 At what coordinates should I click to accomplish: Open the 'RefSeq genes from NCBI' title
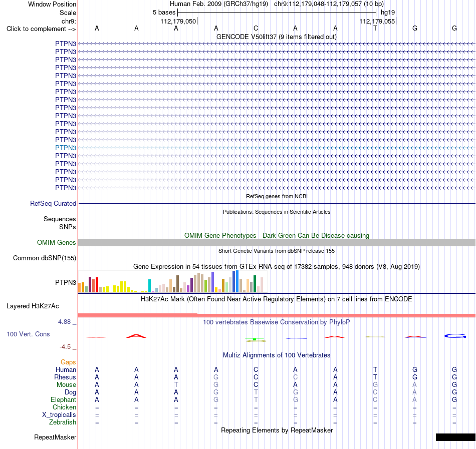coord(277,196)
